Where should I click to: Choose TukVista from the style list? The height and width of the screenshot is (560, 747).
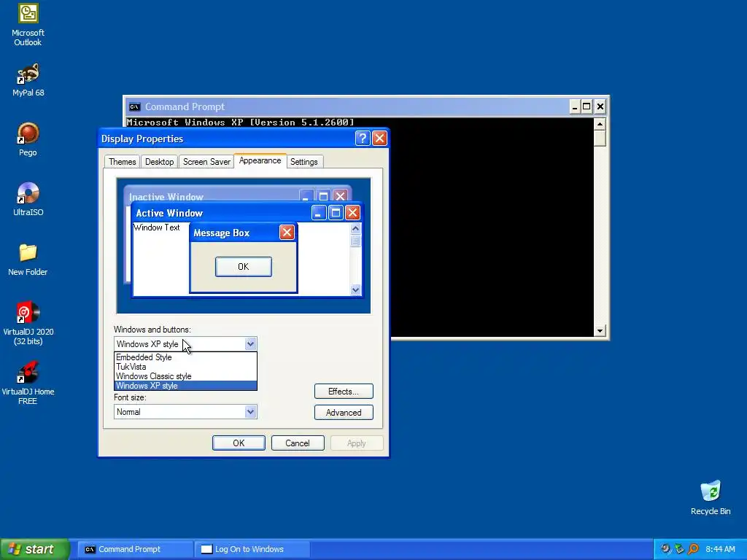pyautogui.click(x=186, y=367)
